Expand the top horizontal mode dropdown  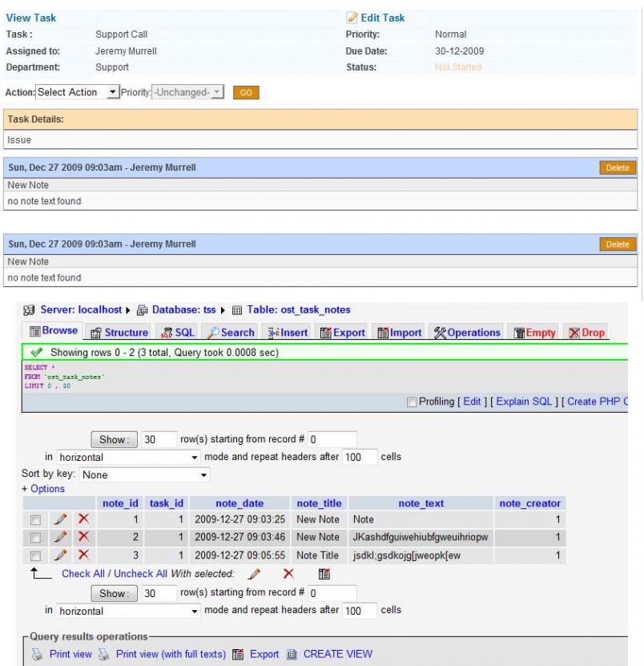[128, 458]
